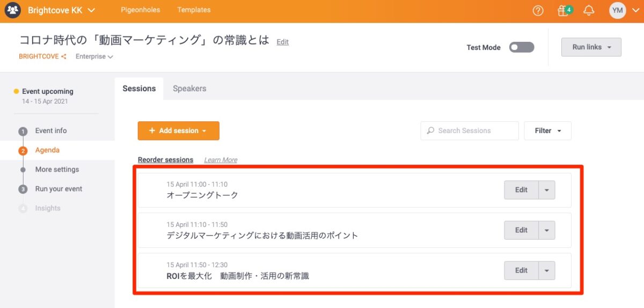
Task: Click the Search Sessions input field
Action: click(x=470, y=130)
